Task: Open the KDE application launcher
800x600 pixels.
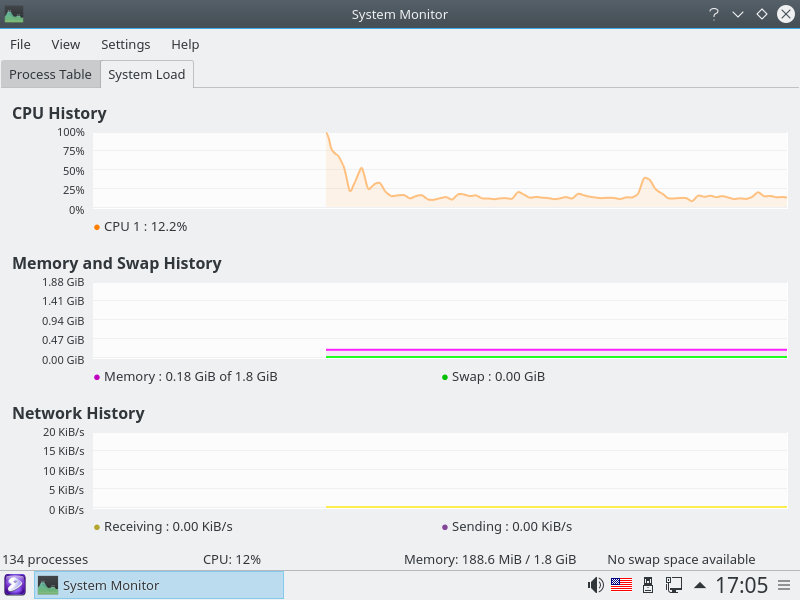Action: [15, 585]
